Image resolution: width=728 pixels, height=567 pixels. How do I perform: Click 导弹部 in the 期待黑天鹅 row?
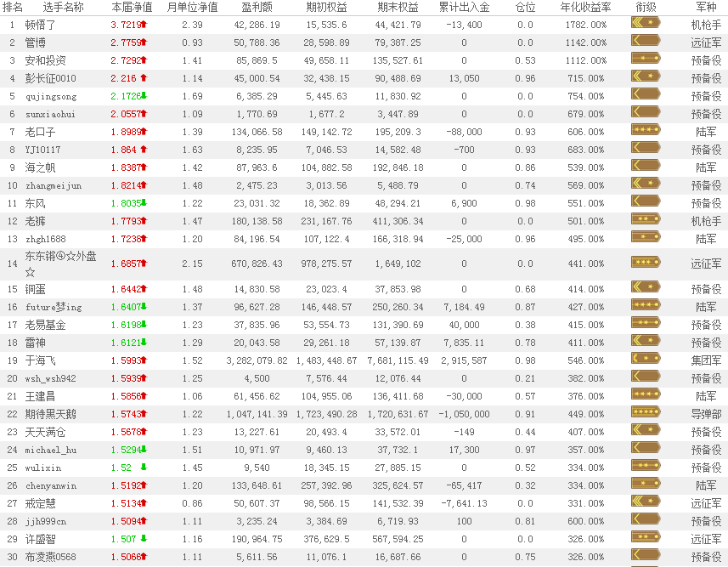(706, 414)
